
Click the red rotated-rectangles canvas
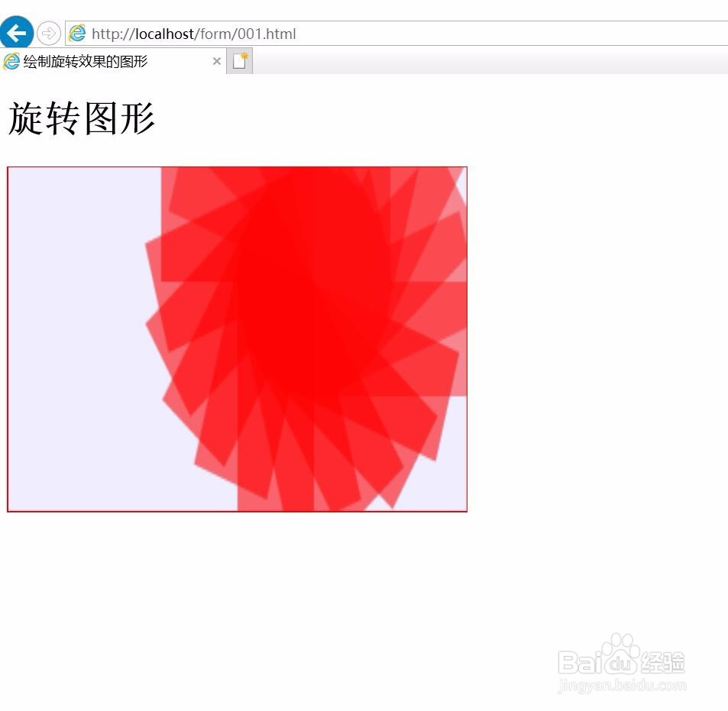click(238, 339)
